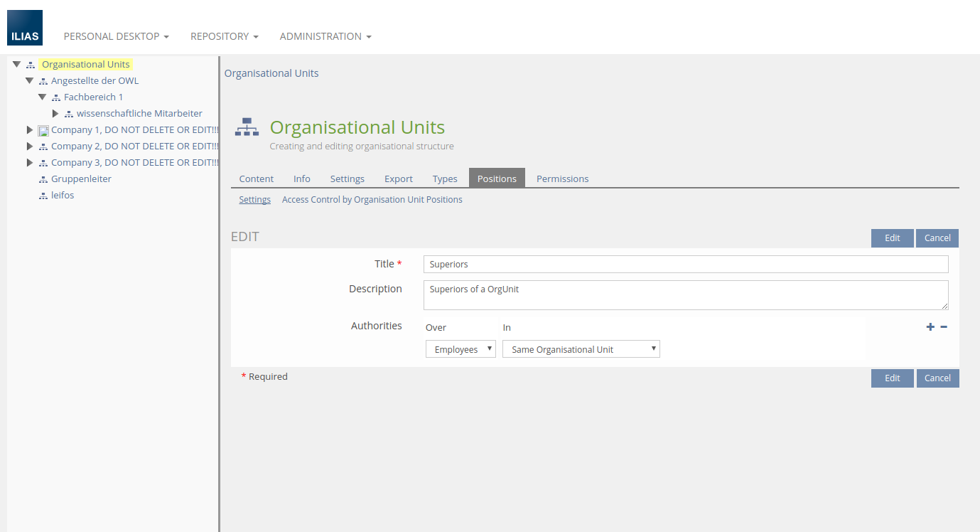Collapse the Angestellte der OWL tree node
Screen dimensions: 980x532
coord(30,81)
